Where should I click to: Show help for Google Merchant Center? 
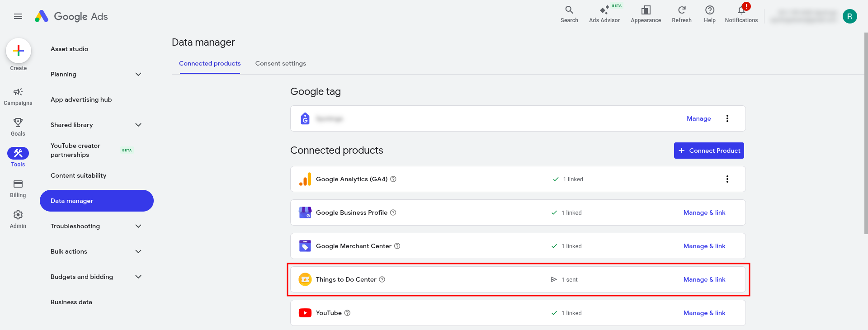click(397, 246)
